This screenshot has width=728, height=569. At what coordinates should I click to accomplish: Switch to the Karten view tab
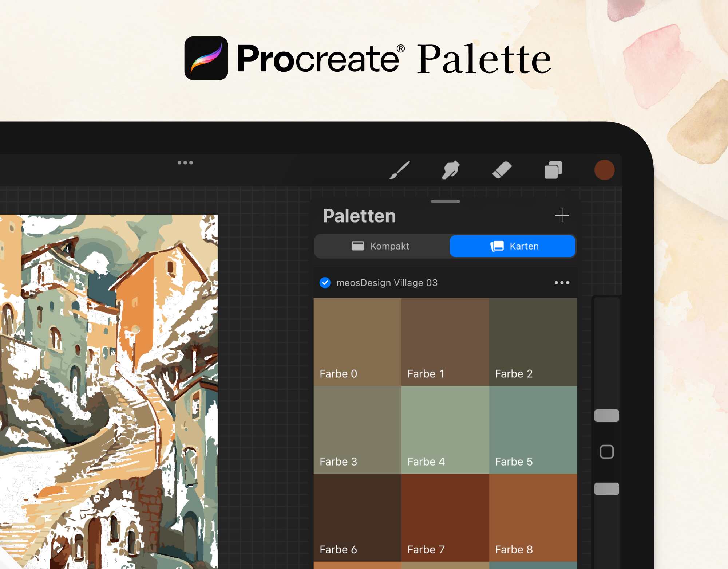coord(513,246)
